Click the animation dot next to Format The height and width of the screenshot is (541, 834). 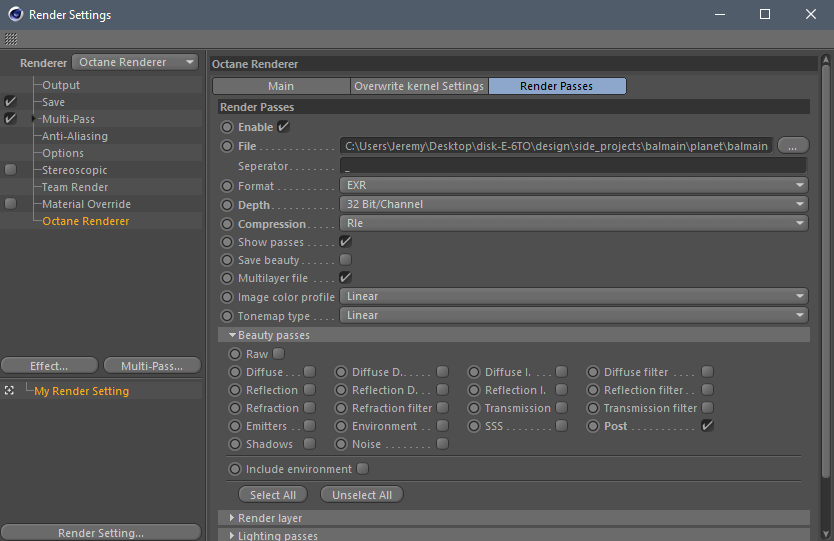tap(227, 186)
